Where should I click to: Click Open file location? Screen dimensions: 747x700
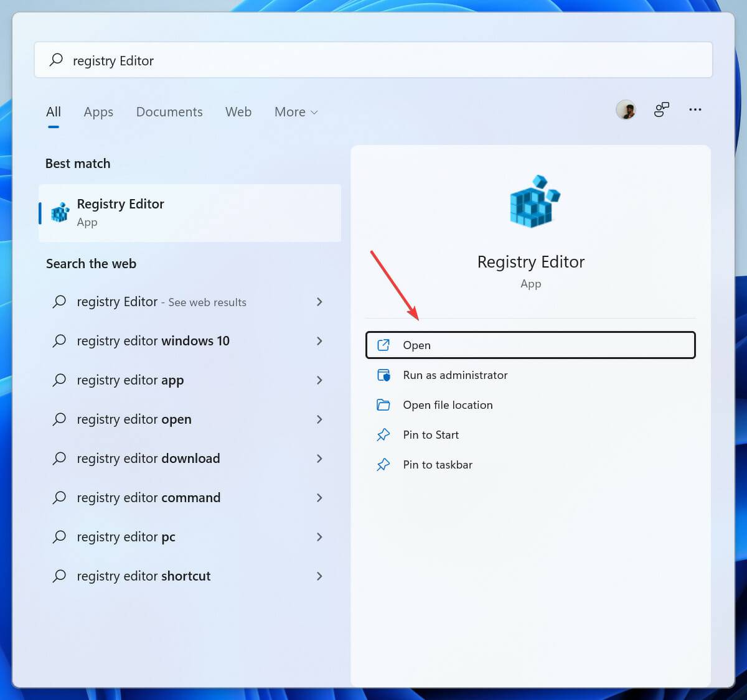coord(530,405)
